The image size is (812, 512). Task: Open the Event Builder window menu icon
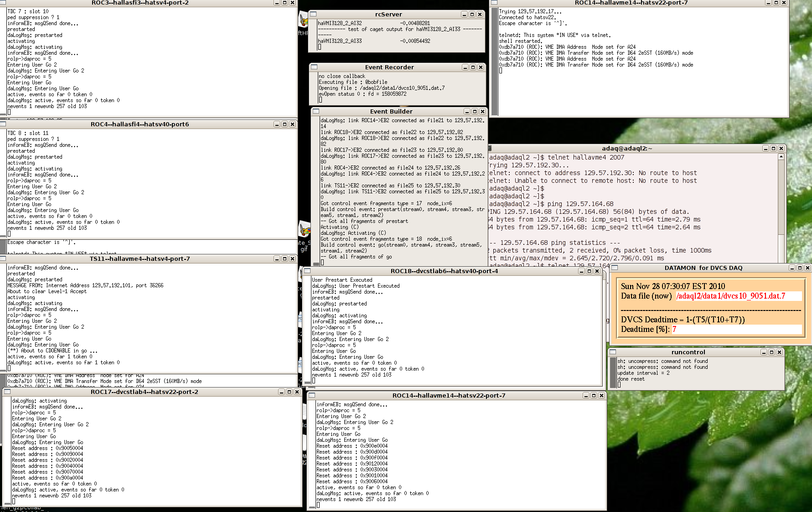[316, 111]
